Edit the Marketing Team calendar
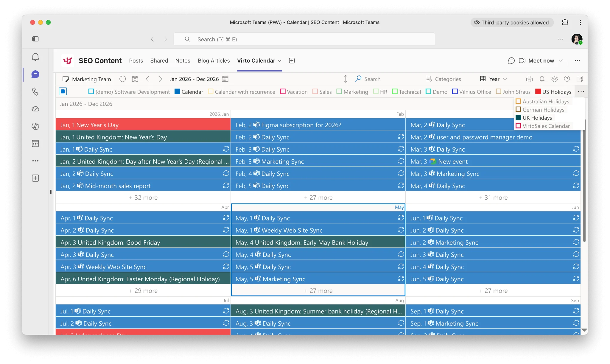610x364 pixels. pyautogui.click(x=87, y=79)
